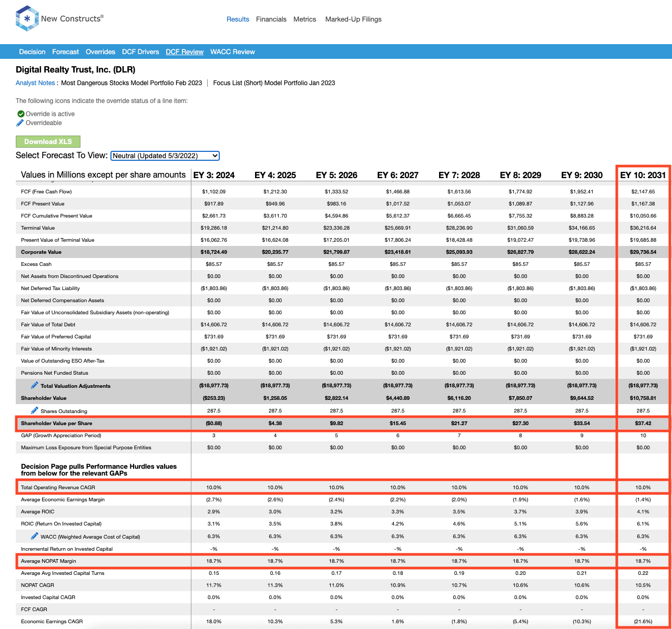672x629 pixels.
Task: Click the Present Value of Terminal Value label
Action: [58, 240]
